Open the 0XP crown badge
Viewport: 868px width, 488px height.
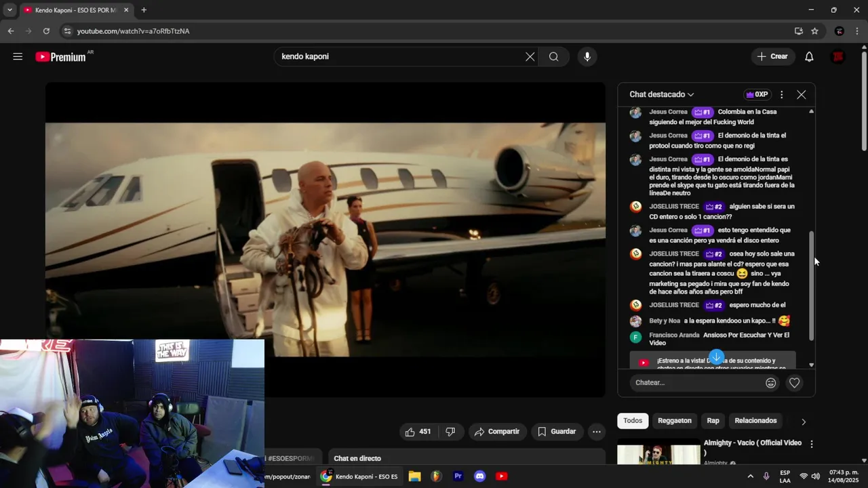point(757,95)
